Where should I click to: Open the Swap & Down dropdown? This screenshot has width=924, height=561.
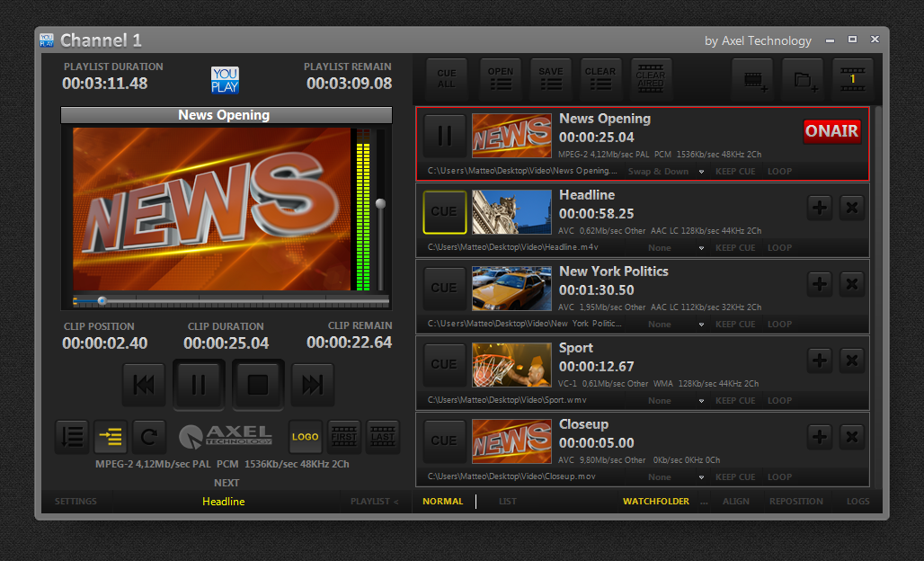click(665, 172)
